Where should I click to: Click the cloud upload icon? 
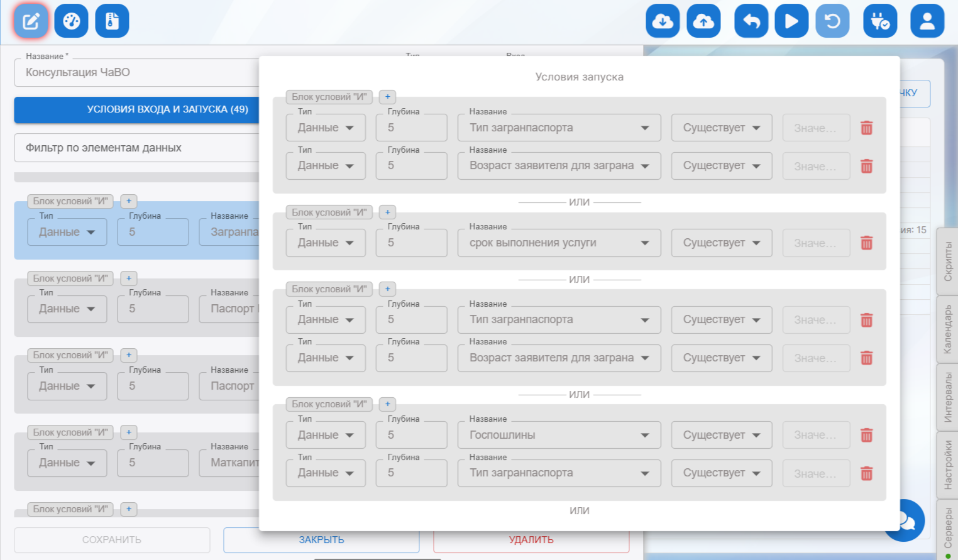pos(703,21)
